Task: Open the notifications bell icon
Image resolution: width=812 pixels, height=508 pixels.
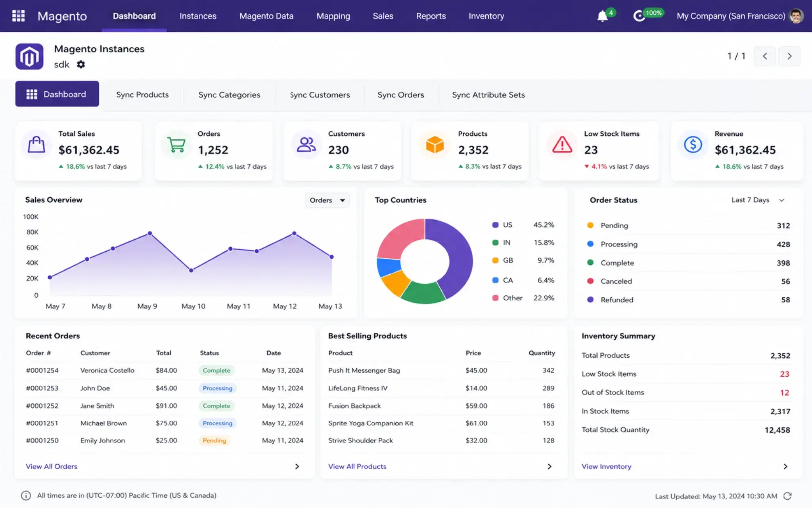Action: 602,16
